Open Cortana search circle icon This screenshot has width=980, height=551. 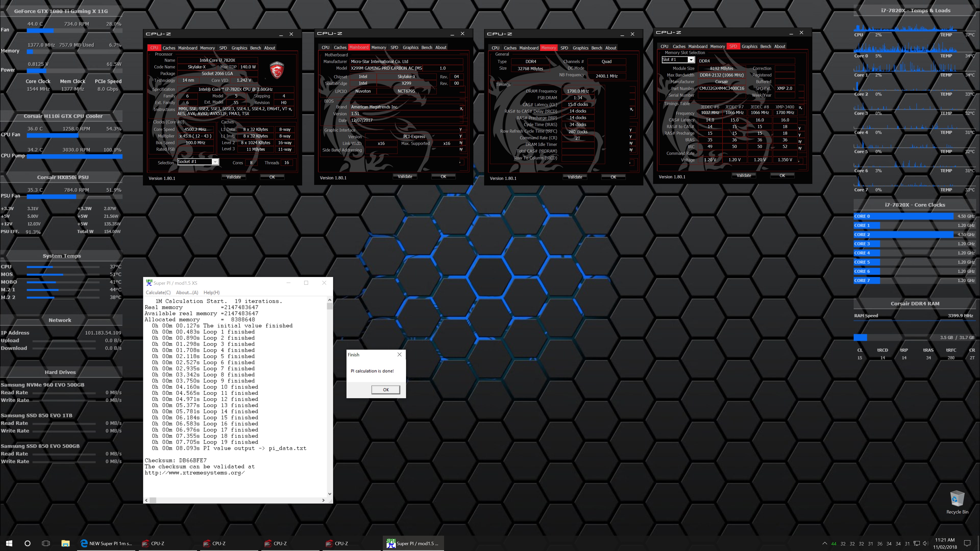click(x=27, y=543)
